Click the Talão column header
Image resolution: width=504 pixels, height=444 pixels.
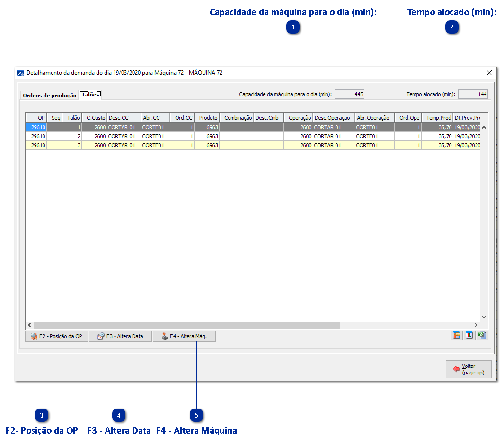[72, 118]
